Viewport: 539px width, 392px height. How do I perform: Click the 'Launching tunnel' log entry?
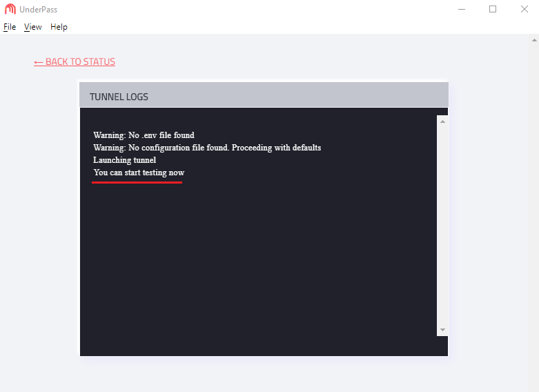pyautogui.click(x=124, y=160)
